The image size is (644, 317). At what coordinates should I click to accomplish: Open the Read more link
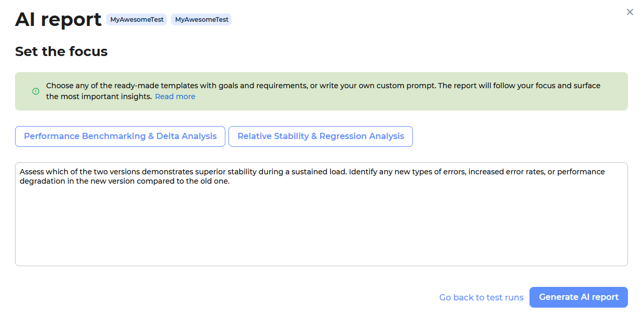175,97
